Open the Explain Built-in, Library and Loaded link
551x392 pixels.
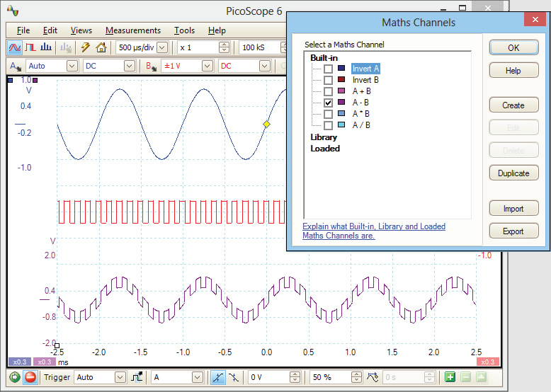374,231
